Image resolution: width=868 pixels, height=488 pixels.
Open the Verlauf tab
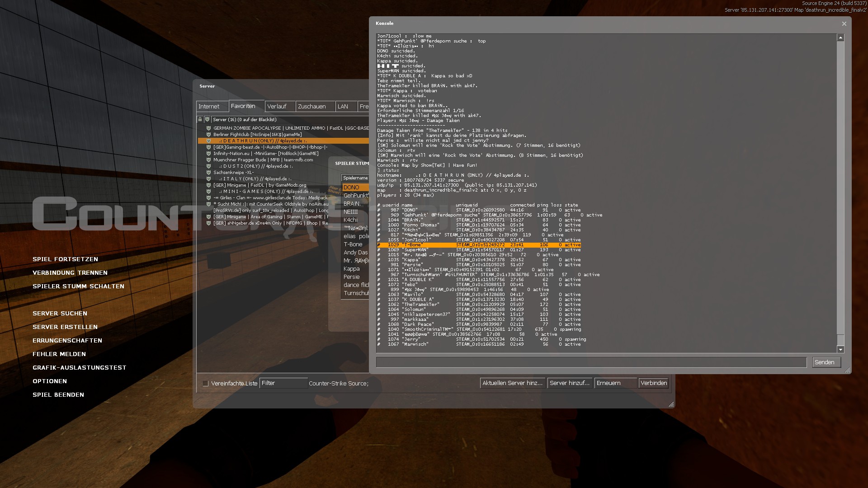280,107
